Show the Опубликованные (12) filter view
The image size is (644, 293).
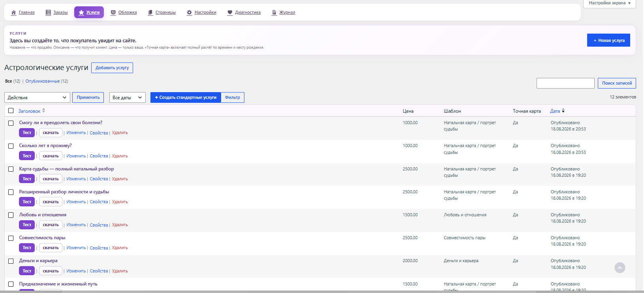pyautogui.click(x=47, y=81)
